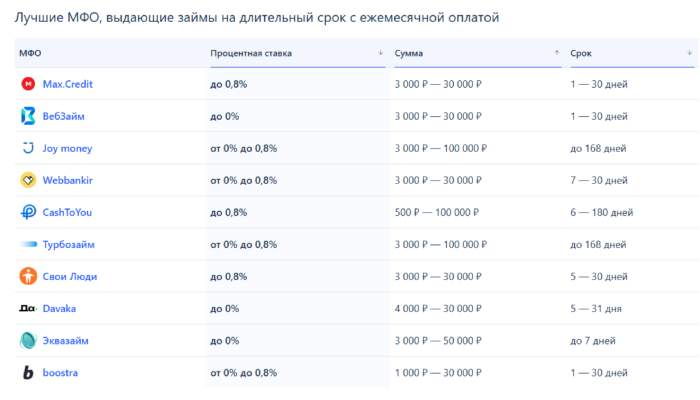Click the Турбозайм logo icon
The width and height of the screenshot is (700, 400).
point(28,244)
